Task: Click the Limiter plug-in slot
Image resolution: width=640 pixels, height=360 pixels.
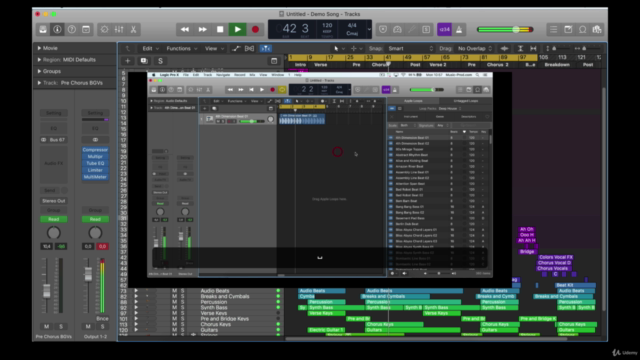Action: 95,170
